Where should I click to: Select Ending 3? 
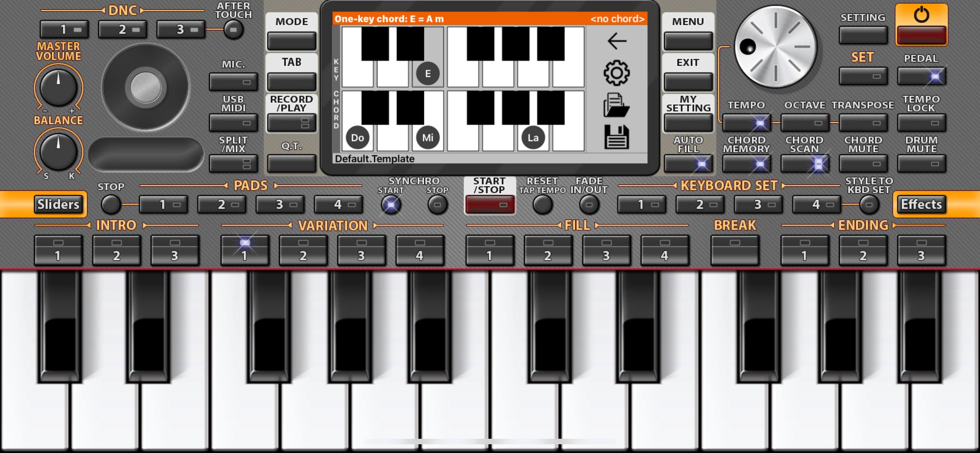tap(921, 250)
